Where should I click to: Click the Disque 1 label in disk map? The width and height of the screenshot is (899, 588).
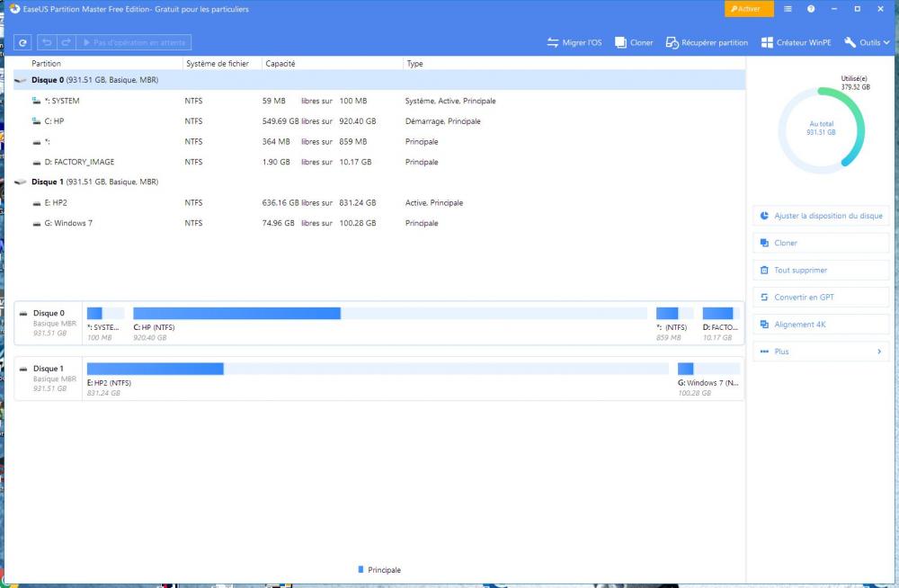49,369
